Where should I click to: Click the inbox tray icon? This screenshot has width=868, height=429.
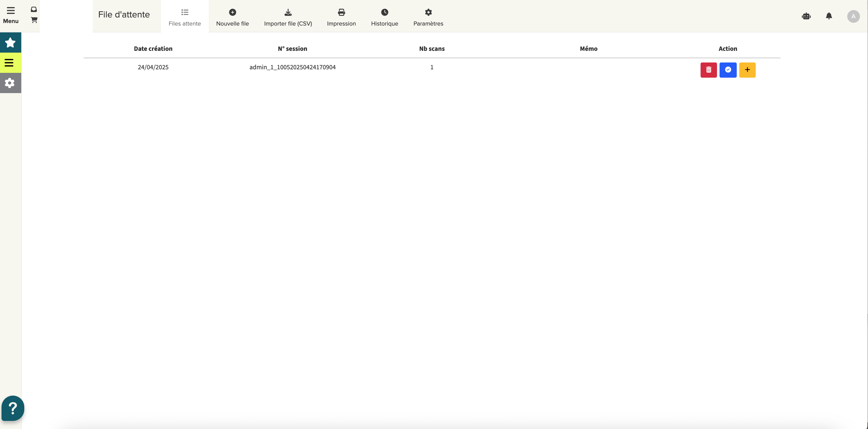34,9
